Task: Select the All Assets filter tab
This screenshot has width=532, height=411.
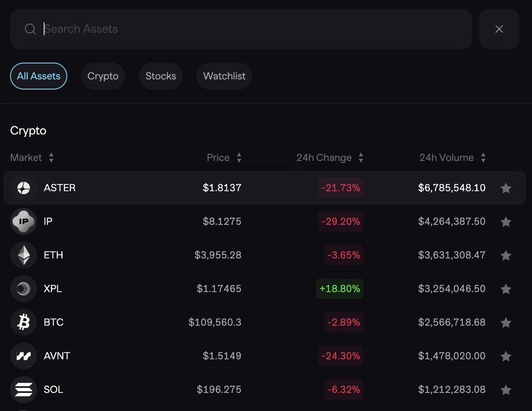Action: coord(39,76)
